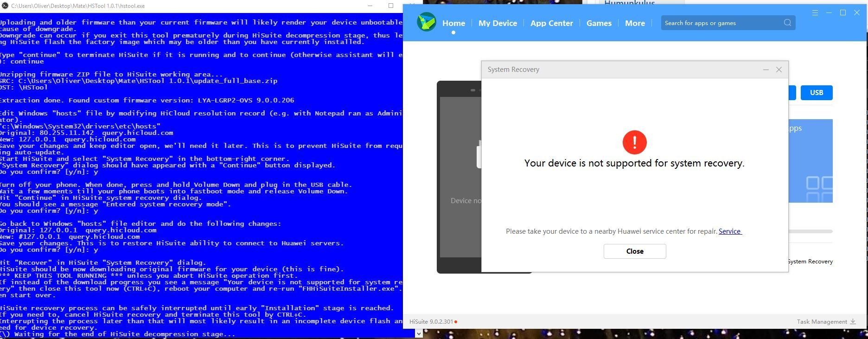868x339 pixels.
Task: Click the Task Management download arrow icon
Action: 852,321
